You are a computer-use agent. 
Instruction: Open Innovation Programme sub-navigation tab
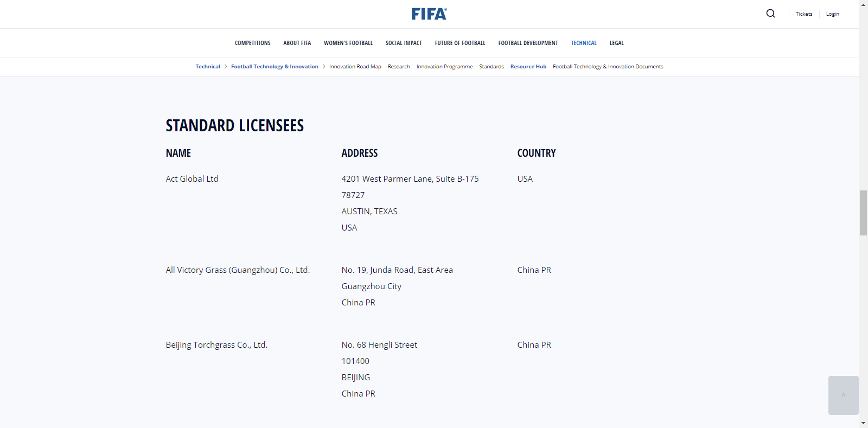pyautogui.click(x=444, y=67)
